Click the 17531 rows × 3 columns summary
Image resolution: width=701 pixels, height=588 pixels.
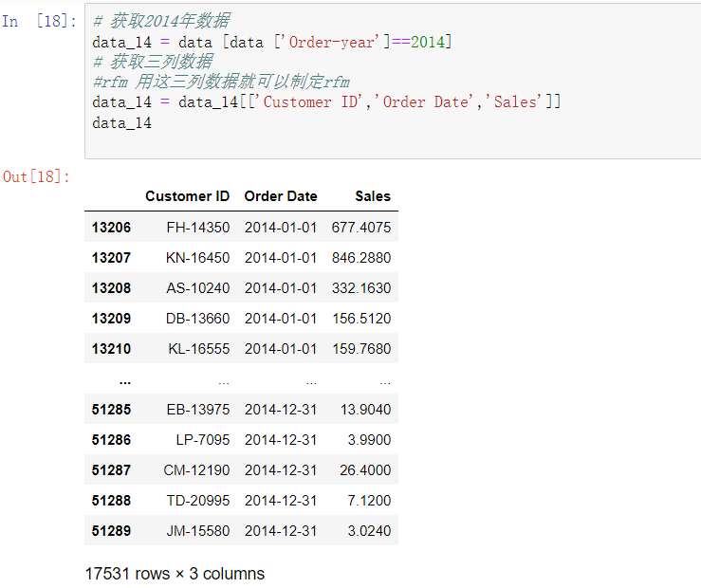tap(175, 574)
